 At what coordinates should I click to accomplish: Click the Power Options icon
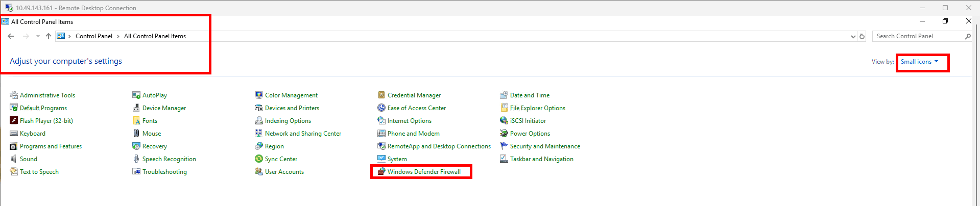tap(504, 134)
